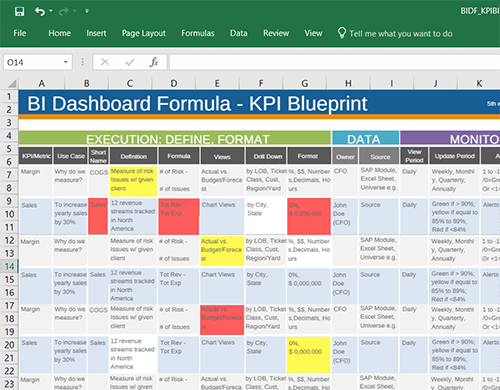This screenshot has height=390, width=500.
Task: Open Customize Quick Access Toolbar dropdown
Action: point(87,11)
